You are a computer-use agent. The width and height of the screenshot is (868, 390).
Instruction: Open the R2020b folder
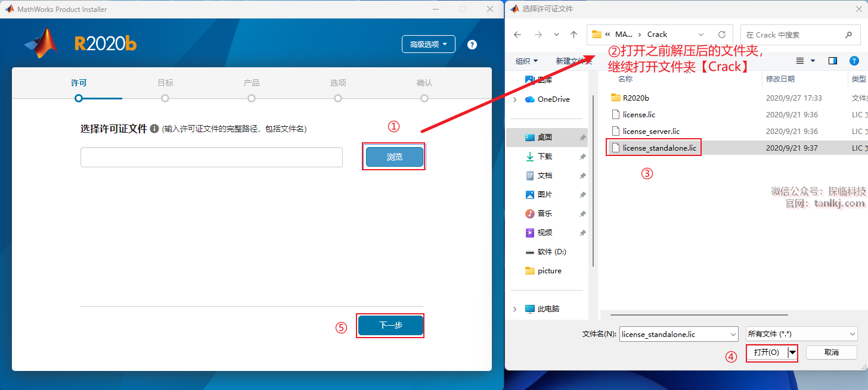click(635, 98)
